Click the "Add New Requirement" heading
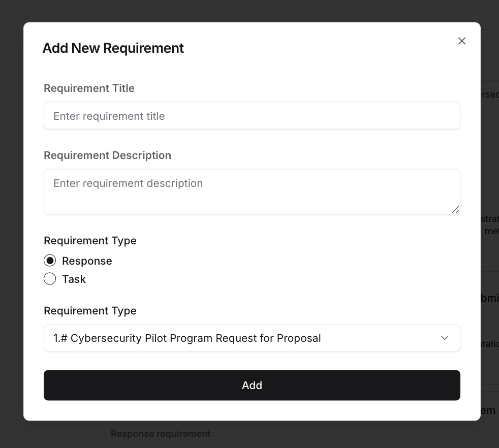The height and width of the screenshot is (448, 499). [x=113, y=48]
